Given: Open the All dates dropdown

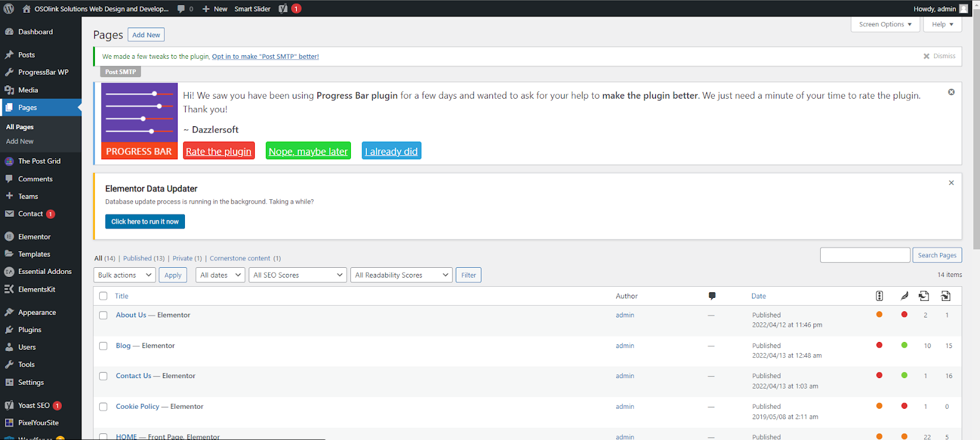Looking at the screenshot, I should (x=220, y=275).
